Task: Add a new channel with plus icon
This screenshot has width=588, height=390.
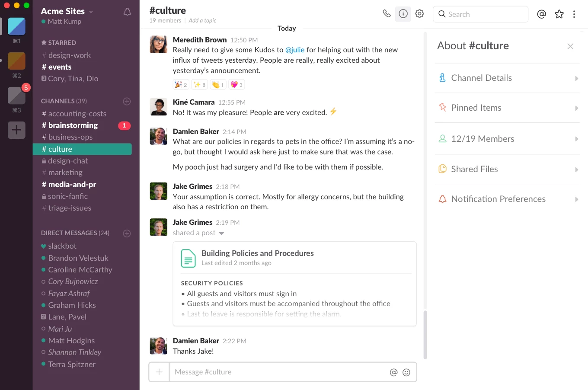Action: (x=127, y=101)
